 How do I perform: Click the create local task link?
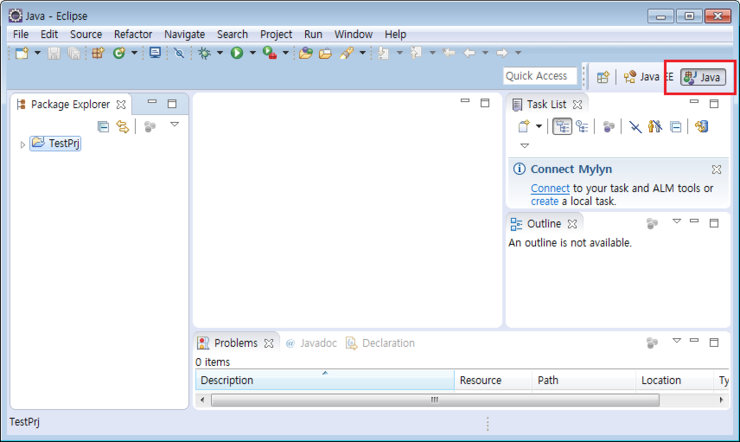click(545, 201)
